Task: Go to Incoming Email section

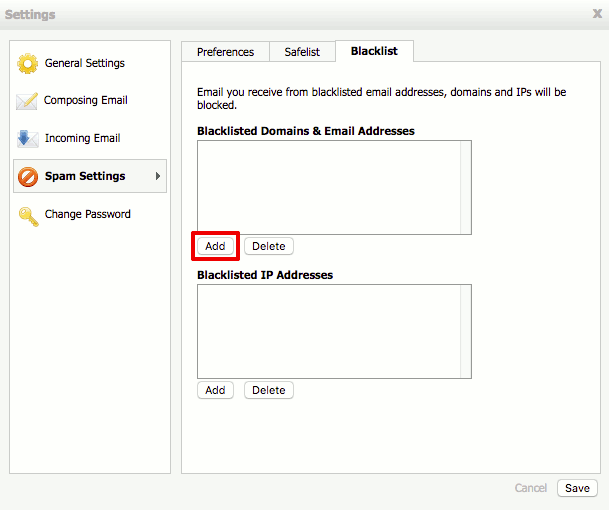Action: (x=82, y=138)
